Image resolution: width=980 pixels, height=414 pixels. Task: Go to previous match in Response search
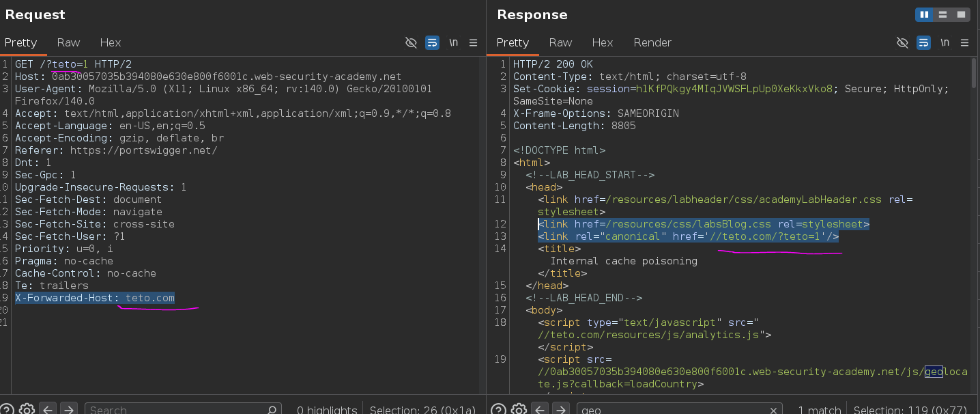[x=539, y=410]
